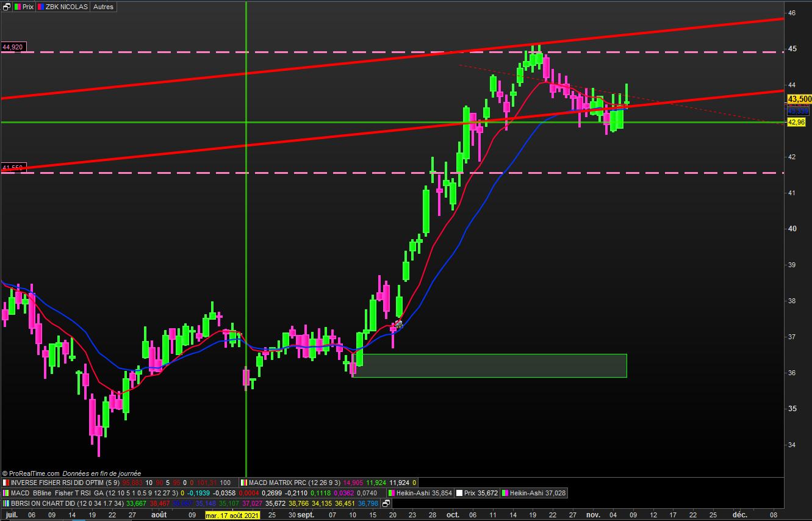Click the first Heikin-Ashi 35,854 legend icon
This screenshot has height=521, width=812.
point(392,493)
